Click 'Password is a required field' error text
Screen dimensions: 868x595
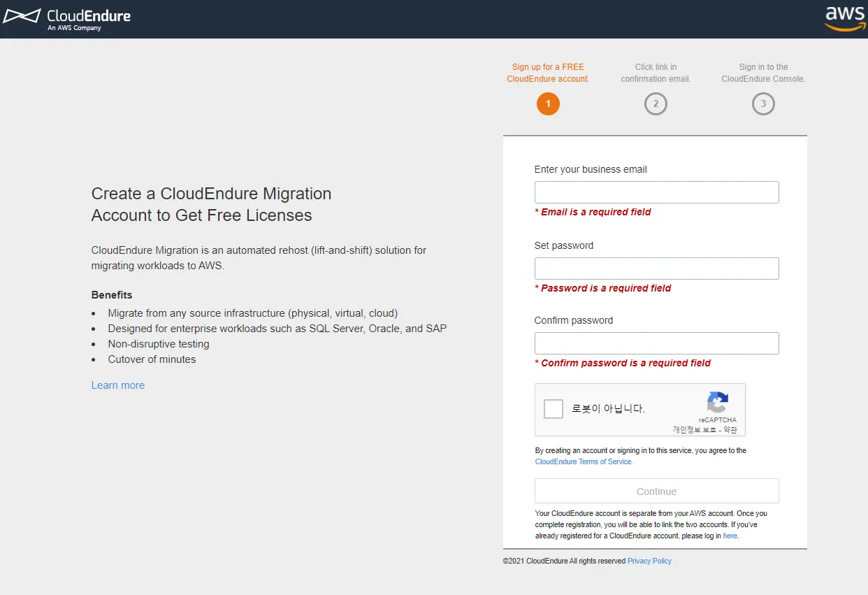[602, 288]
